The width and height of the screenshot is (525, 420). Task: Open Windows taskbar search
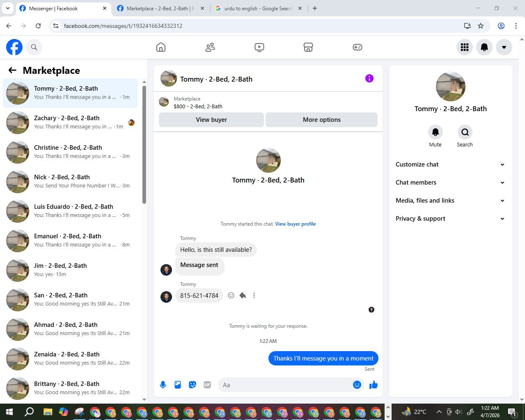29,412
